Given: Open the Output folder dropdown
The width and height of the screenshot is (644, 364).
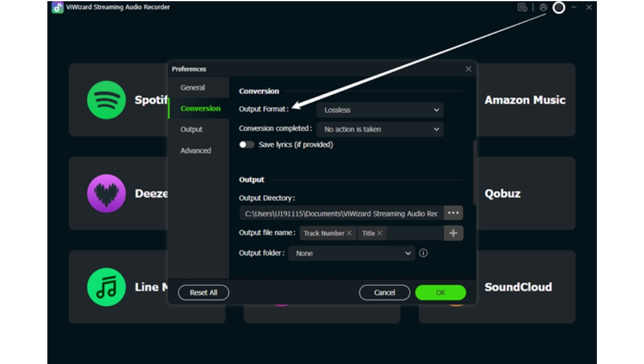Looking at the screenshot, I should pos(352,253).
